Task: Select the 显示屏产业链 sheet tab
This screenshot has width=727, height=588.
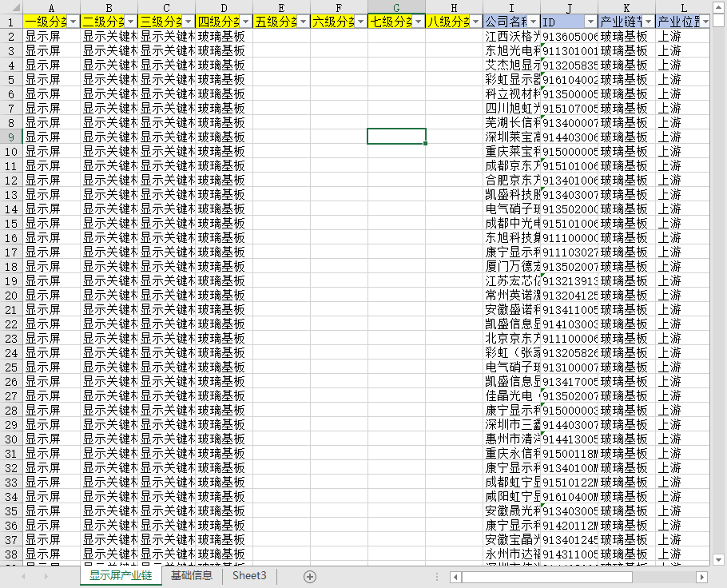Action: click(x=121, y=576)
